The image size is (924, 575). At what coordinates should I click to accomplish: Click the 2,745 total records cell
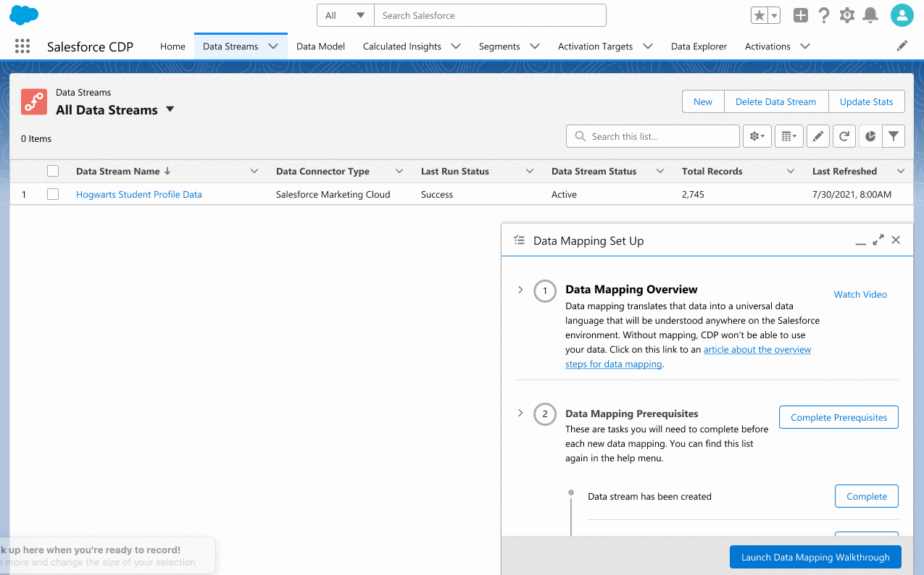(x=693, y=194)
